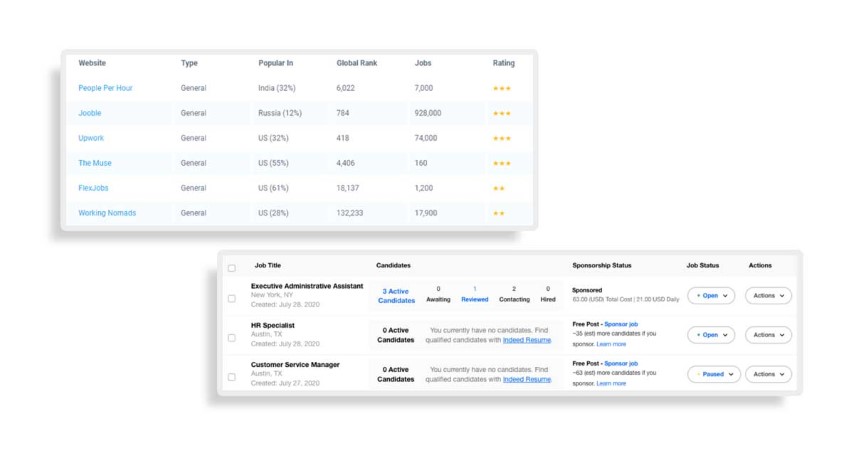Expand Open status dropdown for Executive Administrative Assistant
Image resolution: width=854 pixels, height=451 pixels.
[711, 296]
